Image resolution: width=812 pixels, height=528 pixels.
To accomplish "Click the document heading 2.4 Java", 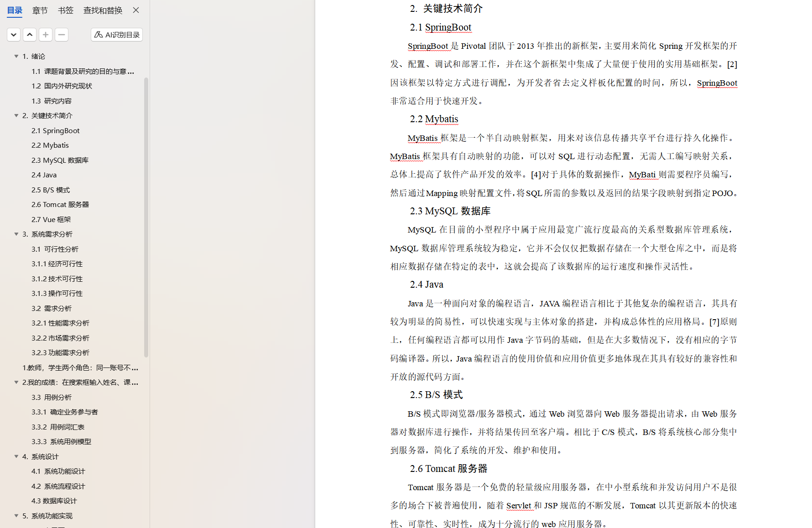I will [x=427, y=285].
